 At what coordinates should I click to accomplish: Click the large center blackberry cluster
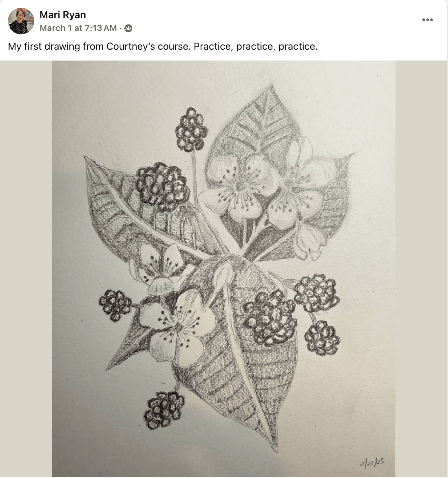point(270,318)
